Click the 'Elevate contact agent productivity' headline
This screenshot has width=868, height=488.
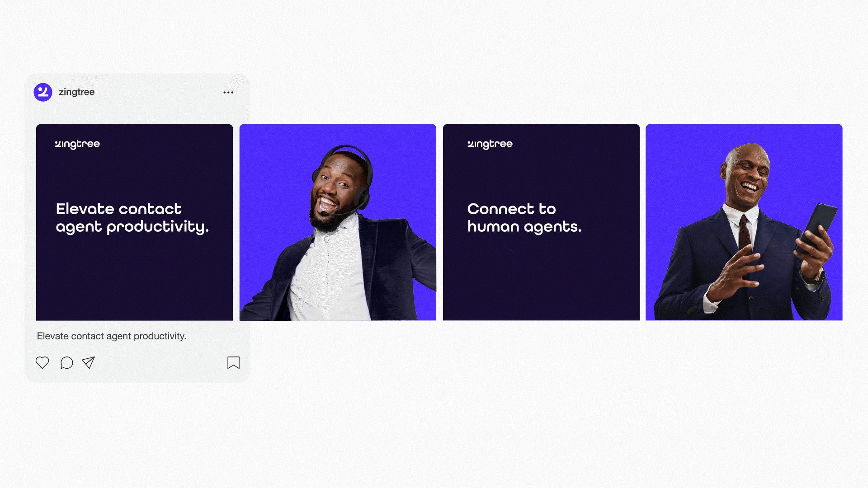click(132, 218)
